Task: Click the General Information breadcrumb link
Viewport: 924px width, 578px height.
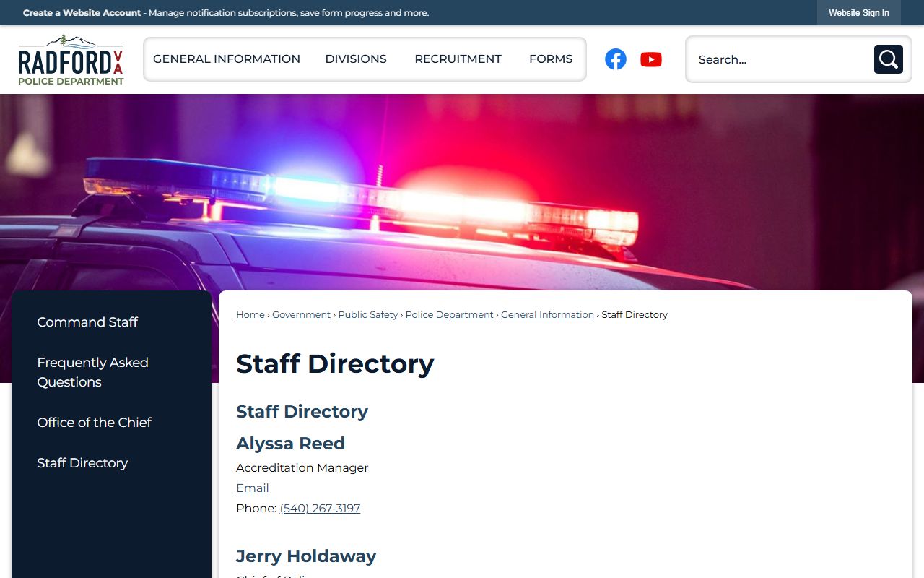Action: [547, 315]
